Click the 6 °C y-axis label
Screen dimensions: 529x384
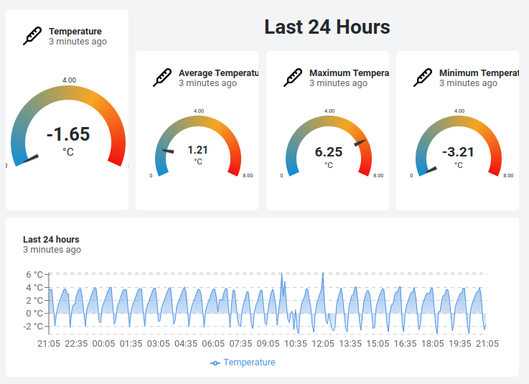coord(34,275)
